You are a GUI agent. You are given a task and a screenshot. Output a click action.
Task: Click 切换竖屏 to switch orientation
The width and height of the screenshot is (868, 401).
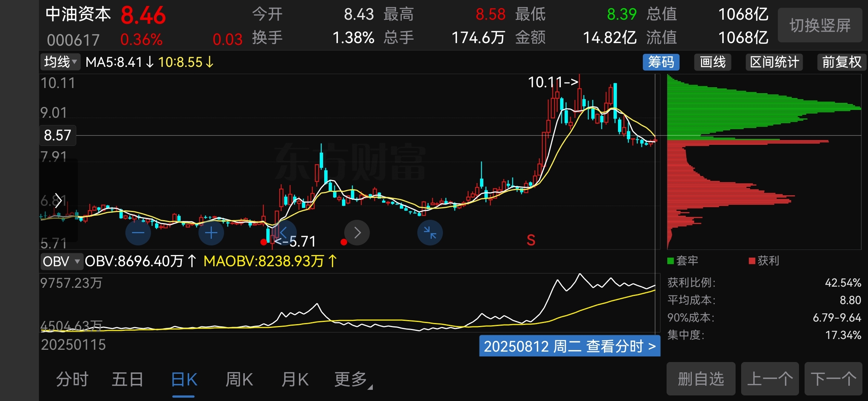coord(820,25)
